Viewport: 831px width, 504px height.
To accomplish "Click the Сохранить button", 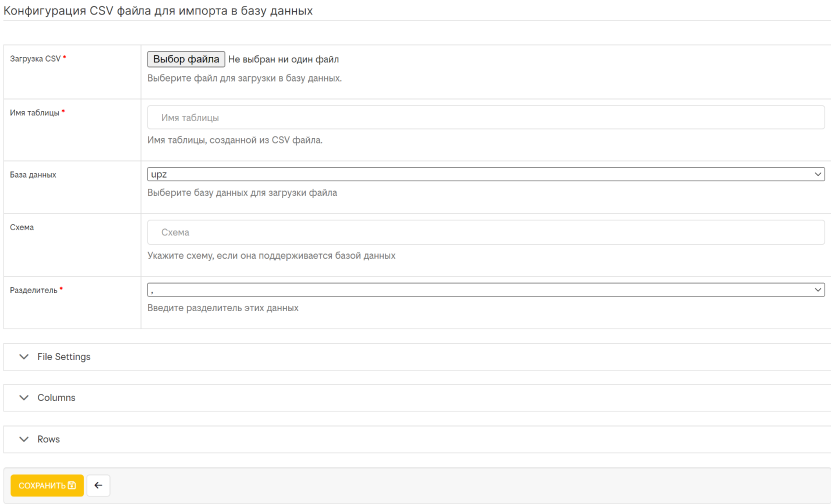I will pos(47,485).
